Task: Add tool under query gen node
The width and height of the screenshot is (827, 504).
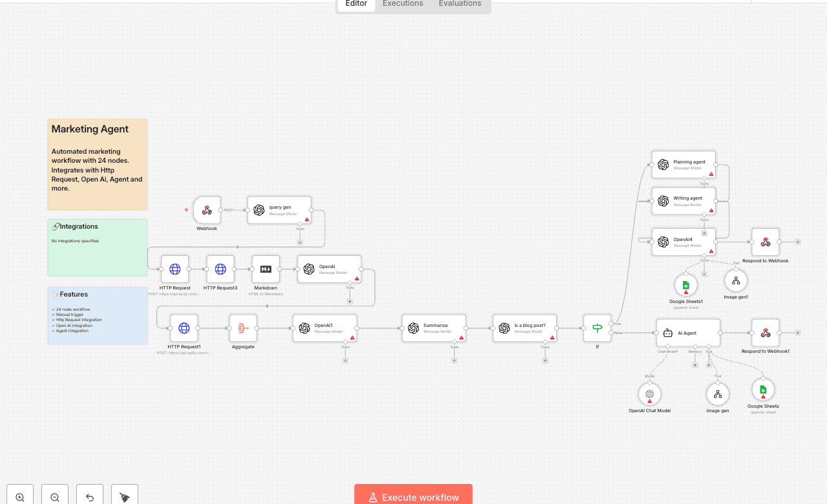Action: point(300,242)
